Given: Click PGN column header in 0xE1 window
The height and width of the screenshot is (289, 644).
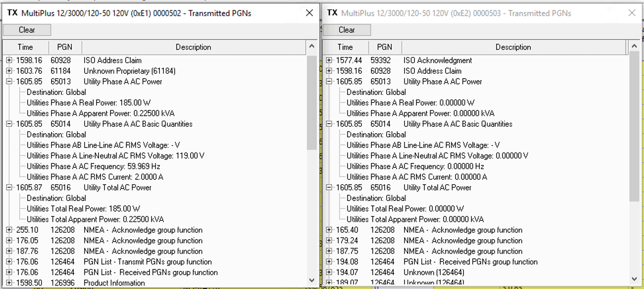Looking at the screenshot, I should [65, 47].
